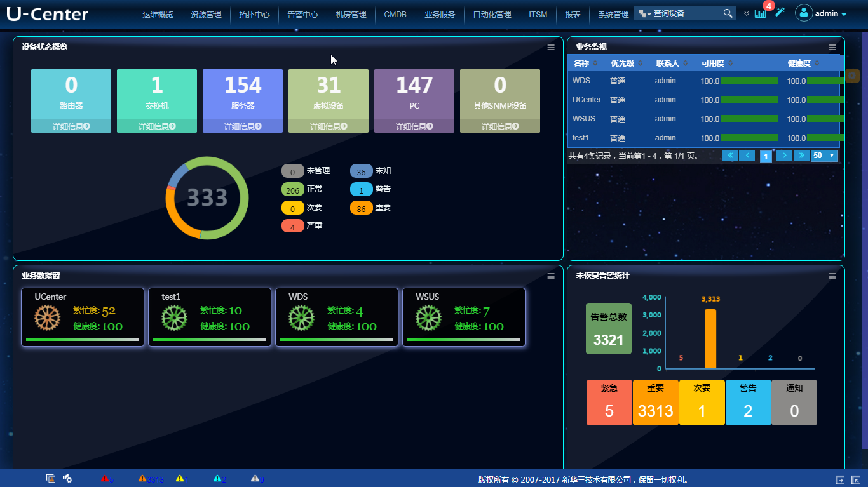The width and height of the screenshot is (868, 487).
Task: Open the page size 50 dropdown
Action: click(x=824, y=156)
